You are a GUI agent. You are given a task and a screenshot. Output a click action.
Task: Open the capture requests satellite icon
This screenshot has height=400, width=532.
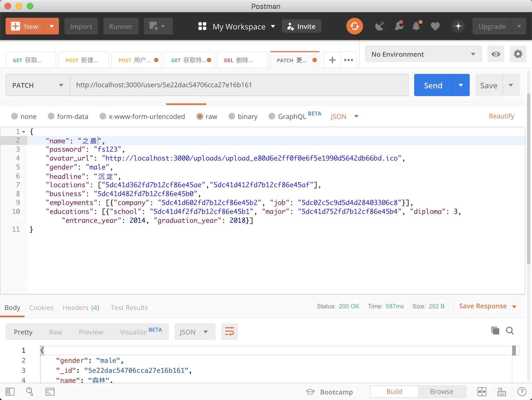[379, 26]
